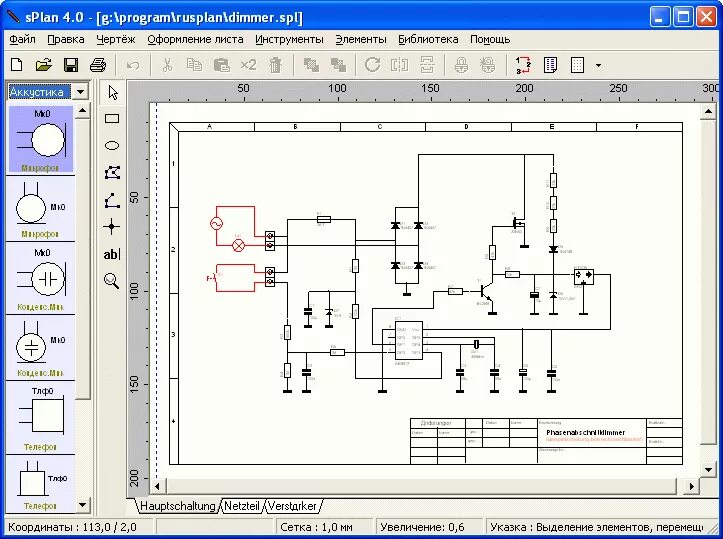Click the Print icon in toolbar
Screen dimensions: 723x539
(98, 65)
